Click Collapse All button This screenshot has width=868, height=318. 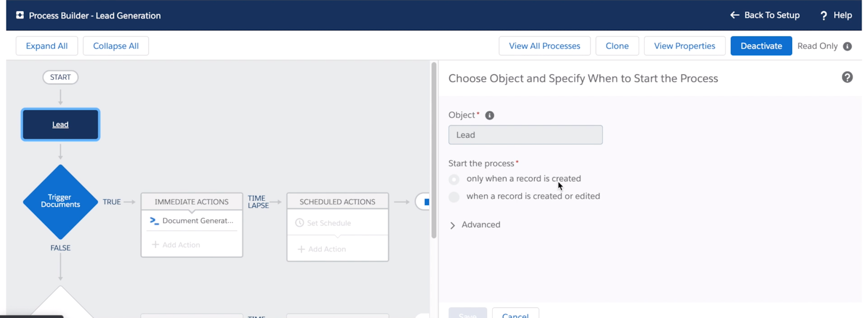pos(116,46)
